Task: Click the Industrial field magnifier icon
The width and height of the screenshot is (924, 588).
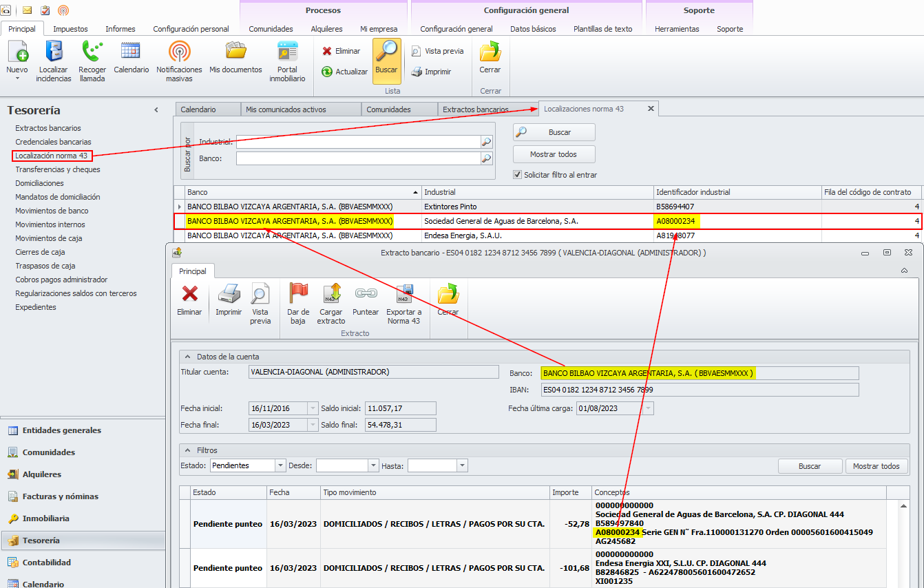Action: coord(487,142)
